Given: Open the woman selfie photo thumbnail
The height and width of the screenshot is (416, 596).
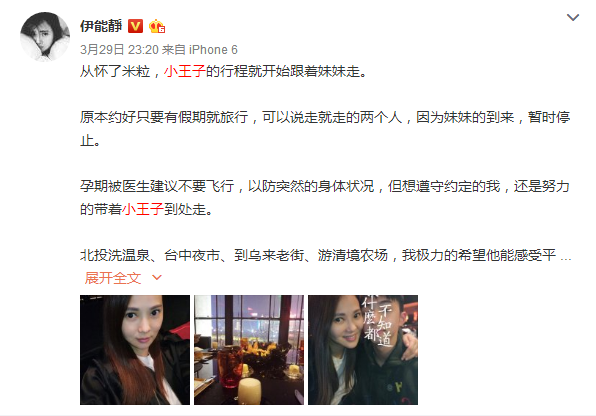Looking at the screenshot, I should [x=135, y=350].
